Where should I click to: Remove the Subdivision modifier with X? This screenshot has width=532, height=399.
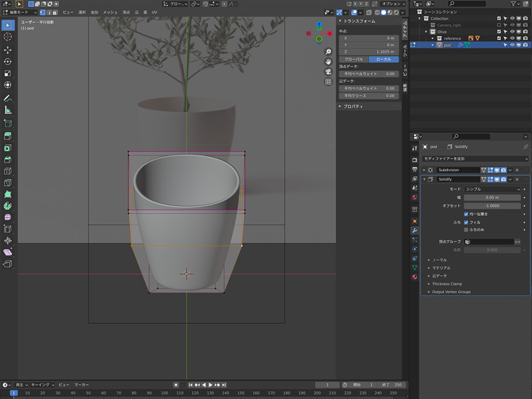[x=517, y=170]
